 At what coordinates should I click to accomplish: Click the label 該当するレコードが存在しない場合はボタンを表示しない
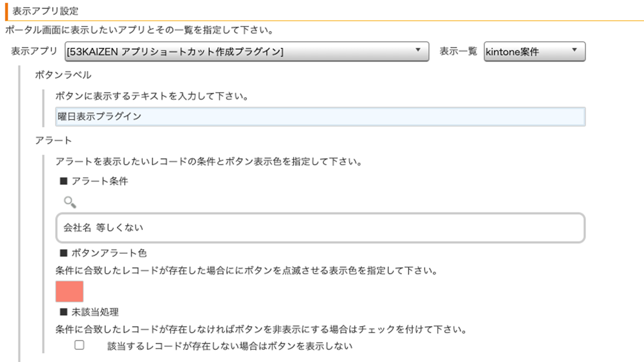[x=230, y=346]
